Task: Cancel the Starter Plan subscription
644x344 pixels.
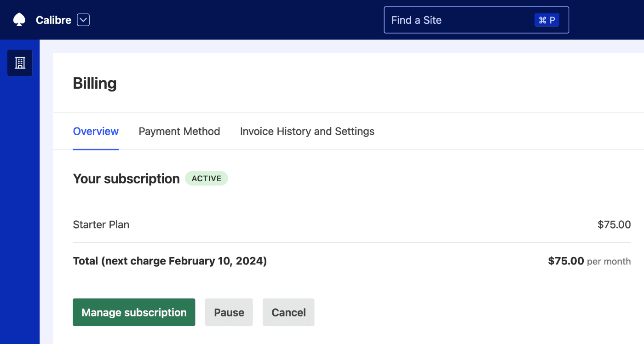Action: click(288, 312)
